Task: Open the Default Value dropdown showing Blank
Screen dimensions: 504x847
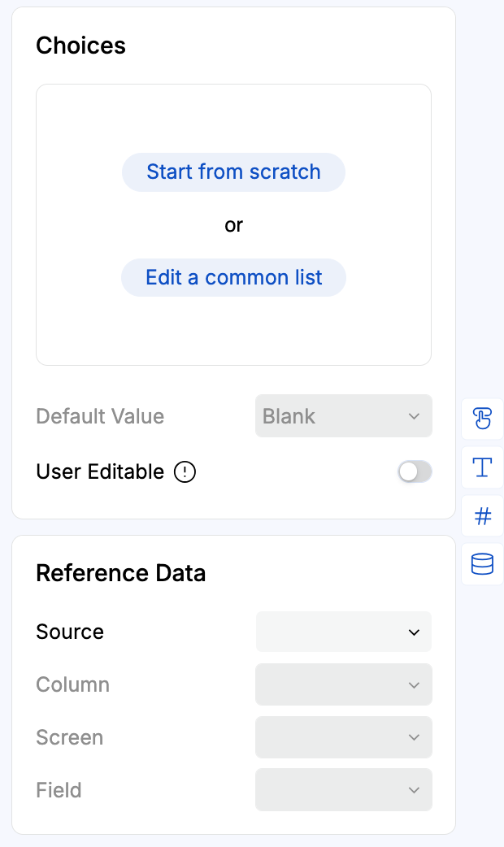Action: (343, 416)
